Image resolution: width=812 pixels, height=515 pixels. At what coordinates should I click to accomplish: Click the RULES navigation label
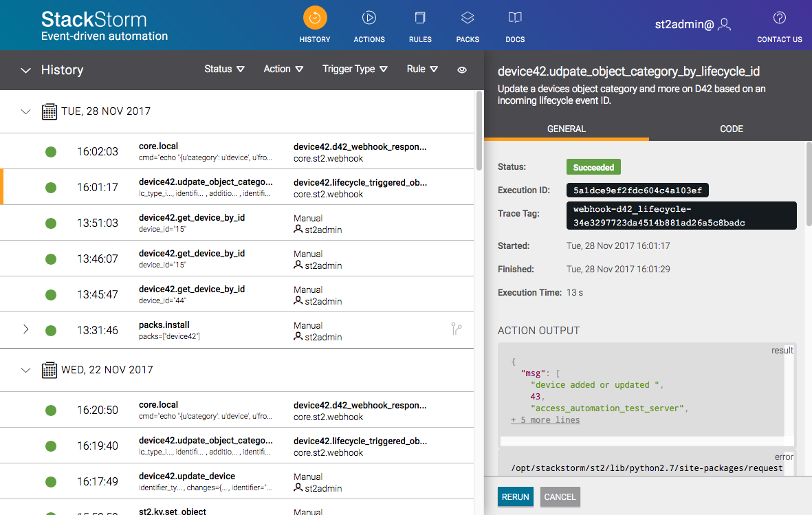[420, 39]
